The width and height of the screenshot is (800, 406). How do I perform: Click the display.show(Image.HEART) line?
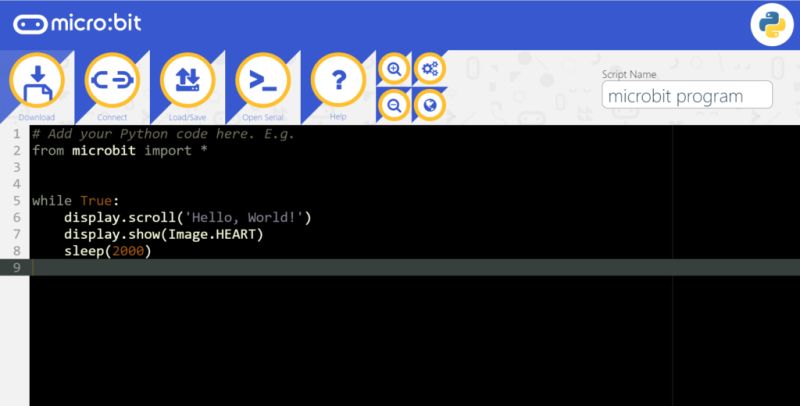(164, 234)
